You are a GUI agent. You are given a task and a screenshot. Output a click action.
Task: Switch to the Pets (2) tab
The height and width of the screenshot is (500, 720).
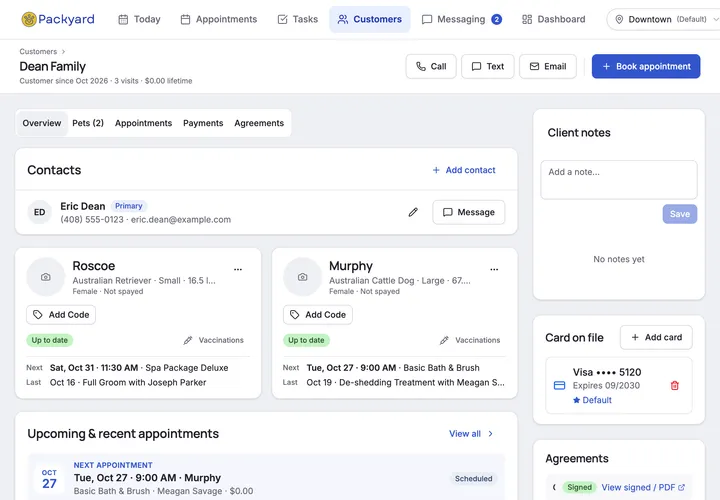point(88,123)
